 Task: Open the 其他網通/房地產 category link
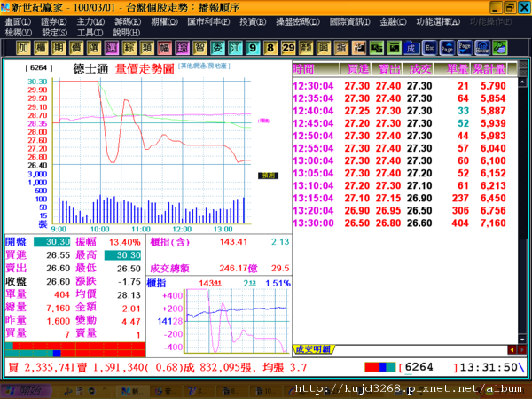click(204, 66)
